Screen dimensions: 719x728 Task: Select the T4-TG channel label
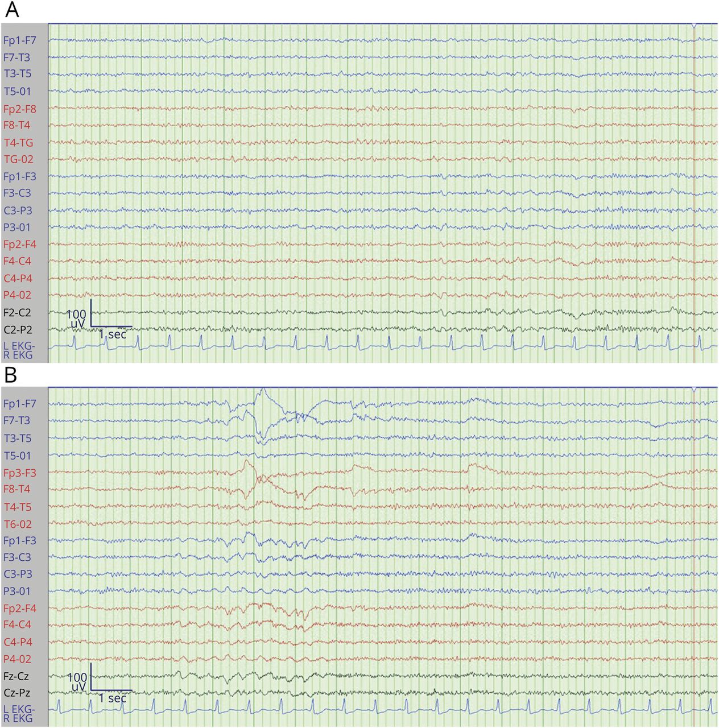[x=18, y=143]
